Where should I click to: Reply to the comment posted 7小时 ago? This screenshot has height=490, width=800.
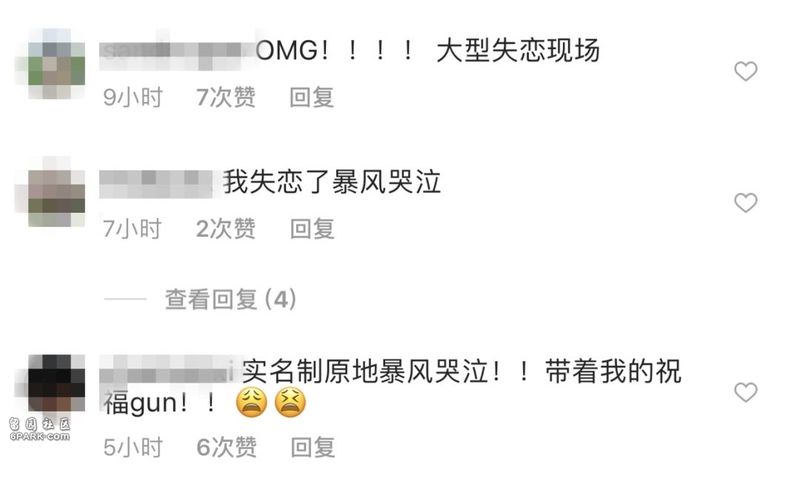coord(312,229)
